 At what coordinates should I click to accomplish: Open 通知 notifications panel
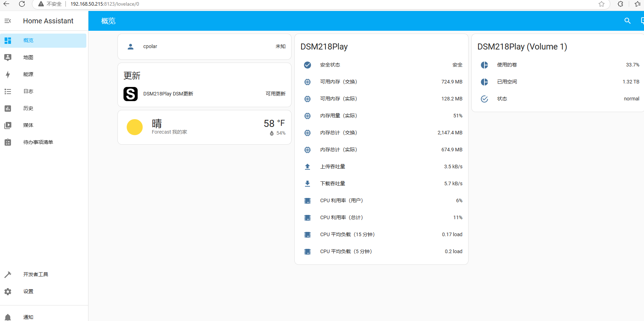pyautogui.click(x=43, y=317)
